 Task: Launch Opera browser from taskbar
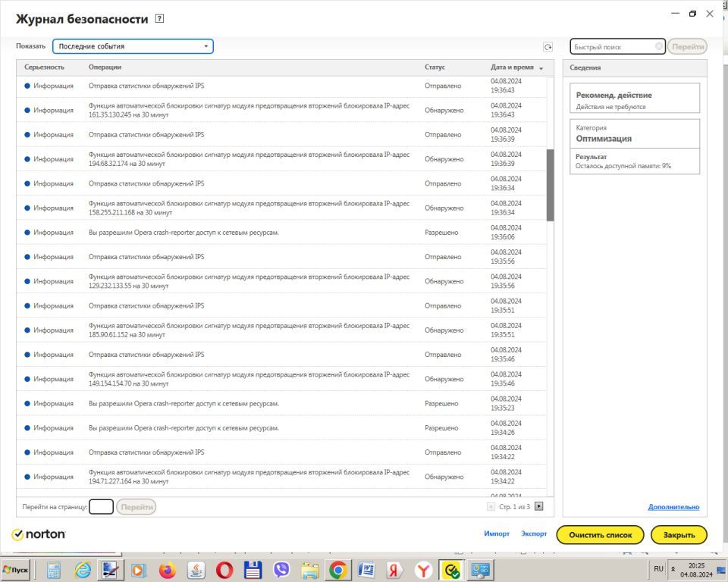[224, 570]
